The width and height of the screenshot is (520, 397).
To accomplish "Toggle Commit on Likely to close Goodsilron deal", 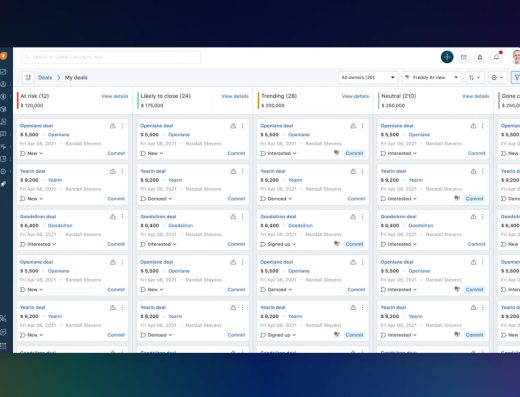I will tap(236, 244).
